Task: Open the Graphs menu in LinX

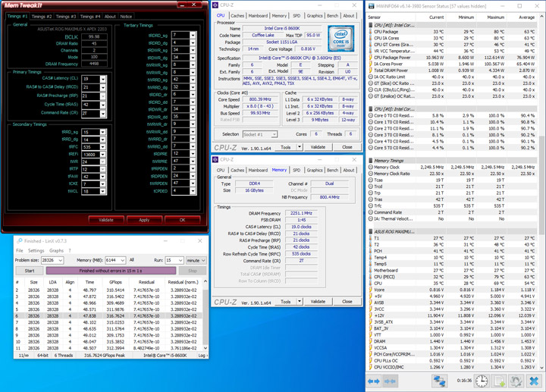Action: tap(56, 250)
